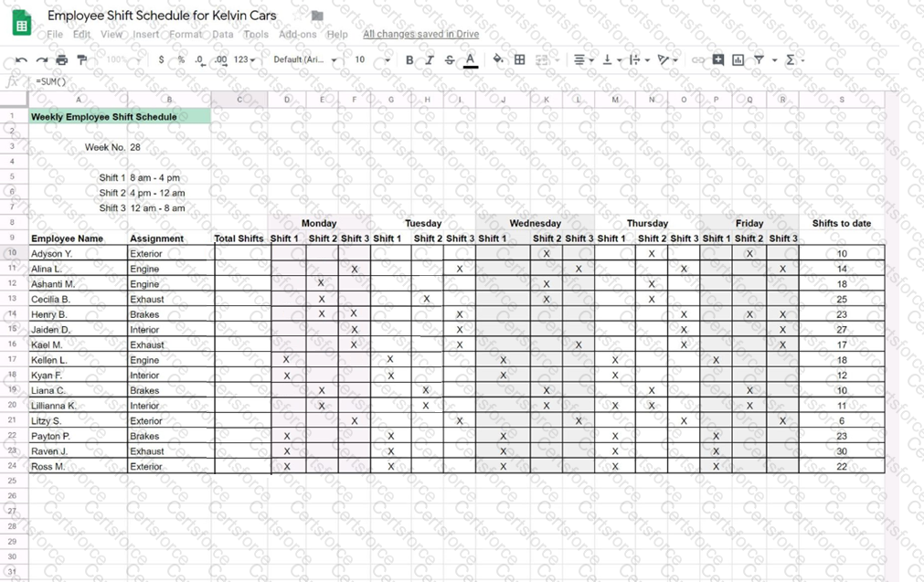The width and height of the screenshot is (924, 582).
Task: Open the font size dropdown
Action: pos(372,60)
